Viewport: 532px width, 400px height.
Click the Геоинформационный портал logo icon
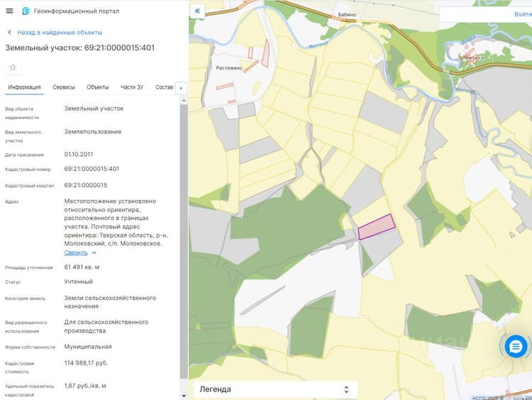pyautogui.click(x=26, y=11)
